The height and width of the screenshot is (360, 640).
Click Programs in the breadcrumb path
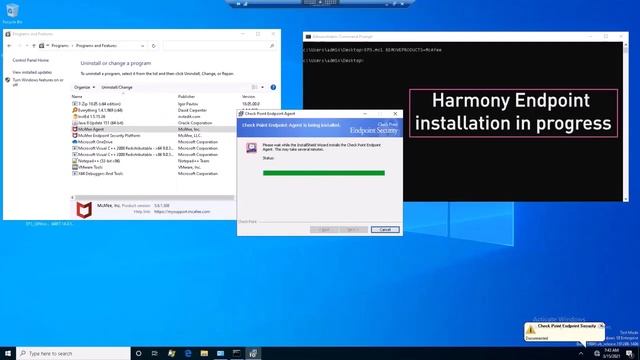coord(60,46)
